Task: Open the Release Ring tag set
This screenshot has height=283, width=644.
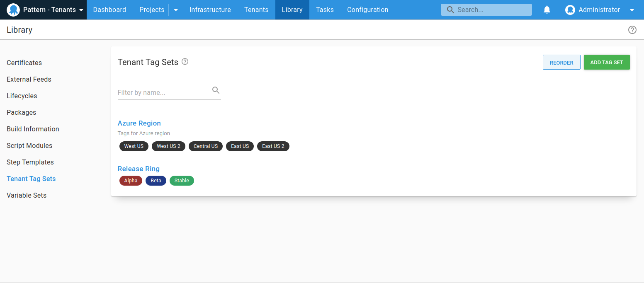Action: tap(139, 169)
